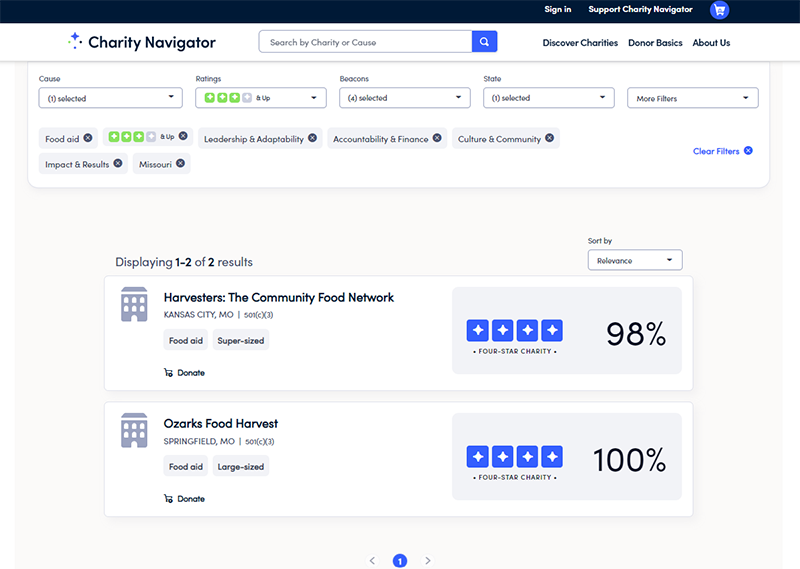Click the Sign in link
The width and height of the screenshot is (800, 569).
pos(558,10)
